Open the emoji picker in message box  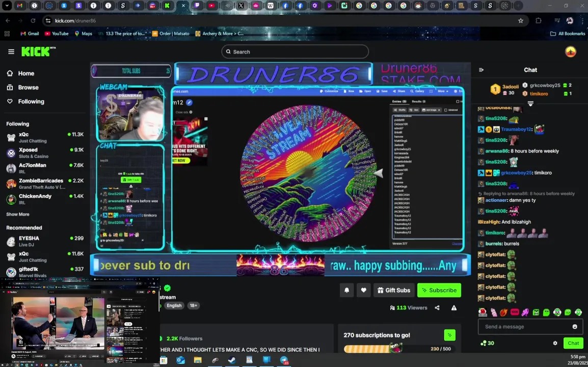tap(575, 326)
